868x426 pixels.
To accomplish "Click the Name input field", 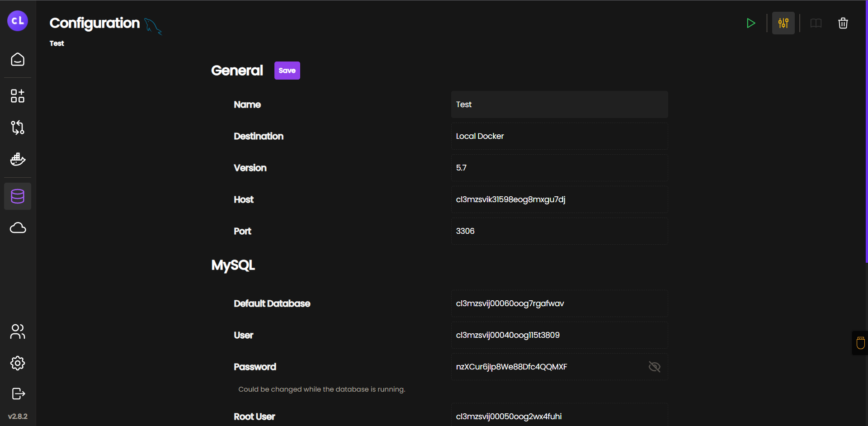I will [559, 104].
